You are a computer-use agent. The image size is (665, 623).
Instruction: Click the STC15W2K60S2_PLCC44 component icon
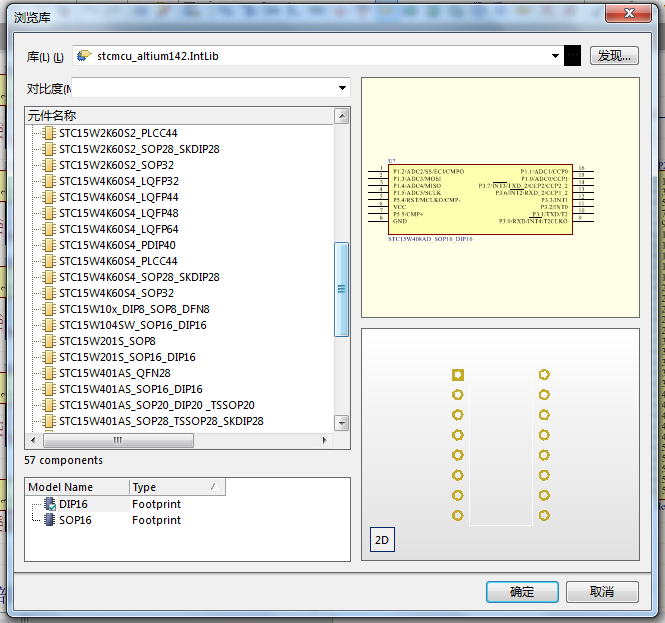[49, 133]
